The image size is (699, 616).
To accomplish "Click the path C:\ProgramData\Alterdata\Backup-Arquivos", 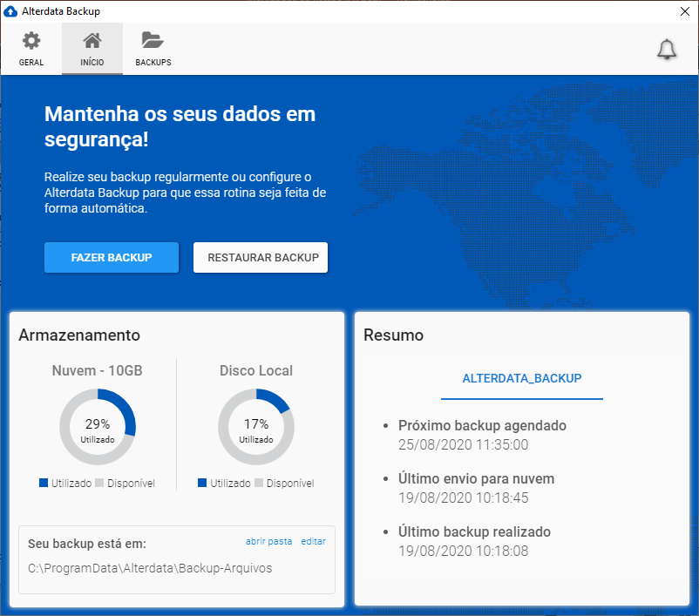I will [x=150, y=568].
